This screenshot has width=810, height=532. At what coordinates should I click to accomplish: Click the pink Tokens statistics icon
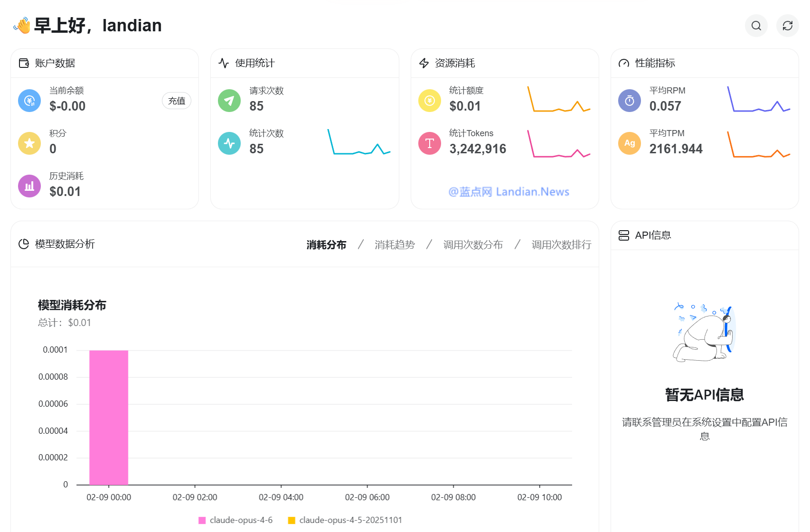click(429, 143)
